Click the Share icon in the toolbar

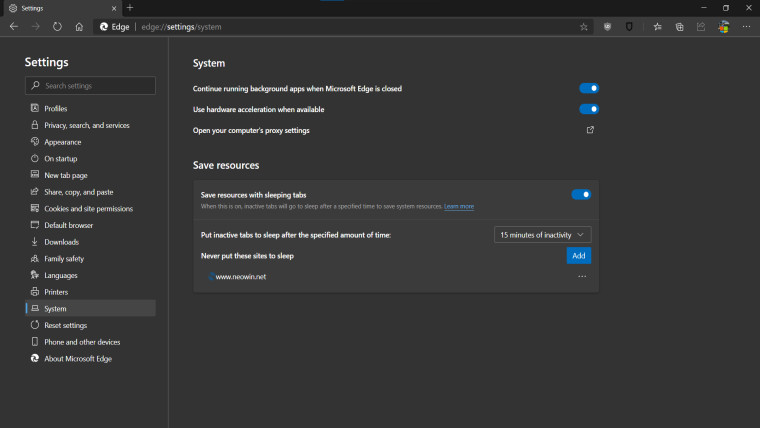pos(701,27)
